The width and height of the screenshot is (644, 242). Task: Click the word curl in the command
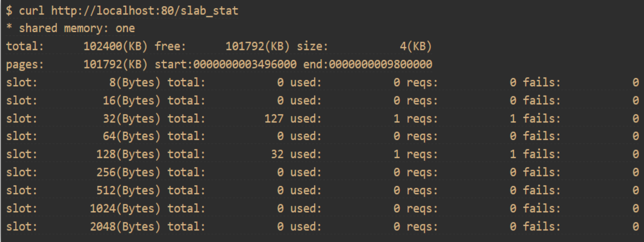pos(31,11)
